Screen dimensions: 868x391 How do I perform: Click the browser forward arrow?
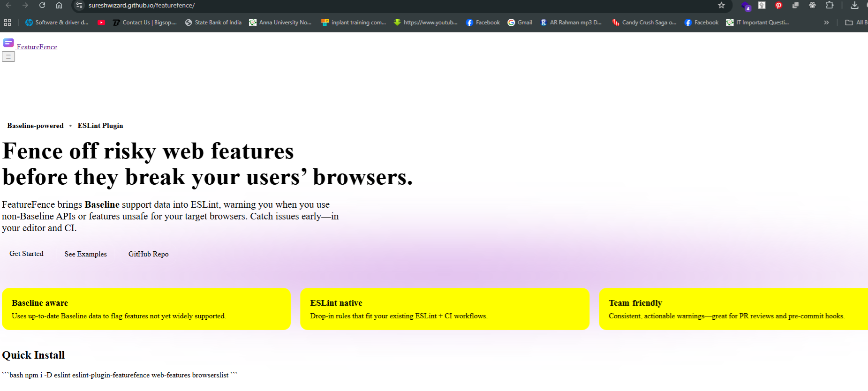click(25, 5)
